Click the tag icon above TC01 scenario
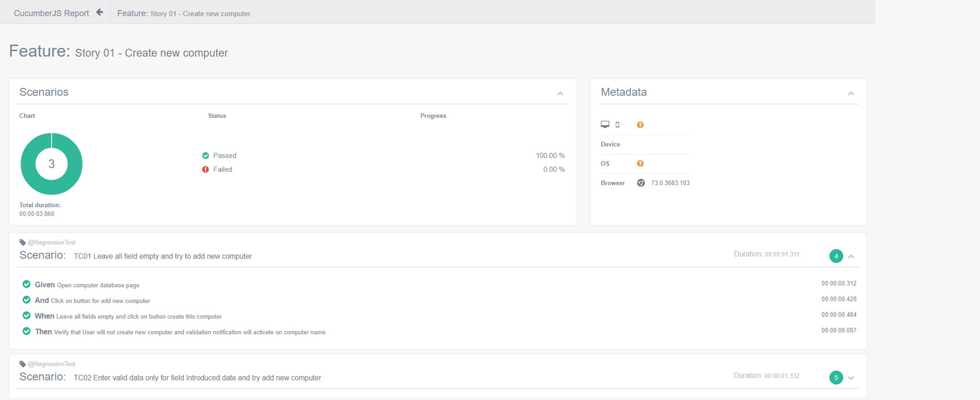980x400 pixels. 22,242
